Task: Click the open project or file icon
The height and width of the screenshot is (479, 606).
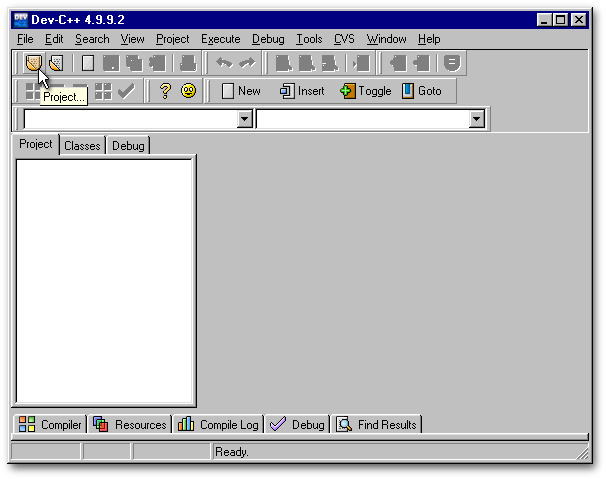Action: point(56,63)
